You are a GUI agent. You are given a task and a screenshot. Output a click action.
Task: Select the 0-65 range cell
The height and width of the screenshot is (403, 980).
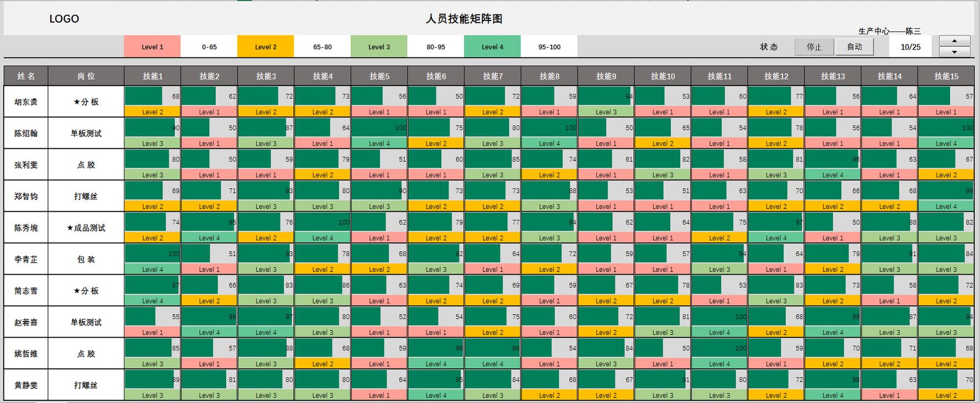[x=209, y=47]
